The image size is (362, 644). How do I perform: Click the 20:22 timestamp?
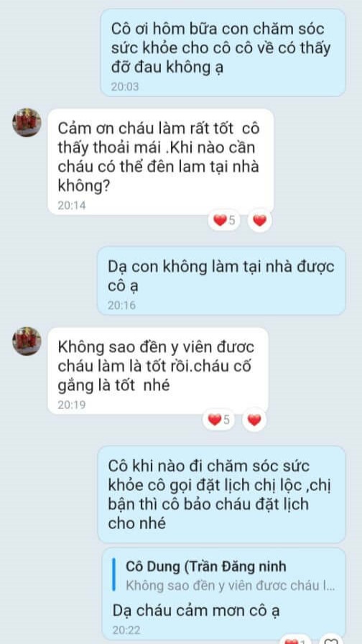pyautogui.click(x=126, y=630)
